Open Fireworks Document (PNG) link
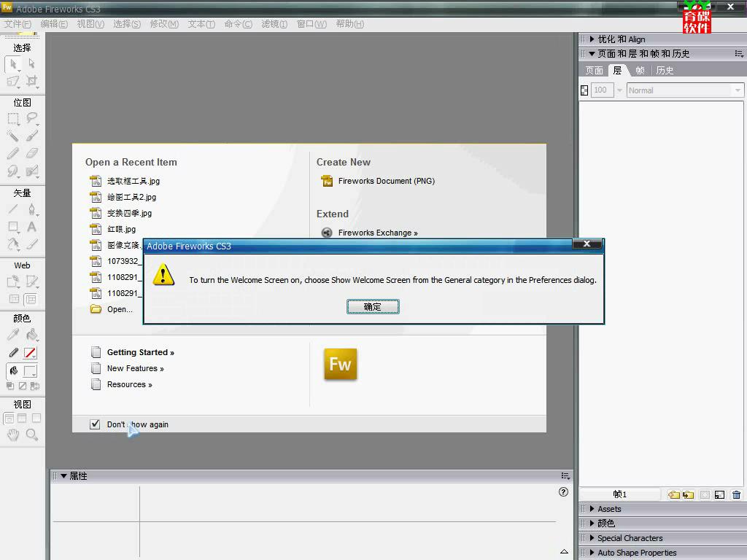747x560 pixels. [387, 181]
